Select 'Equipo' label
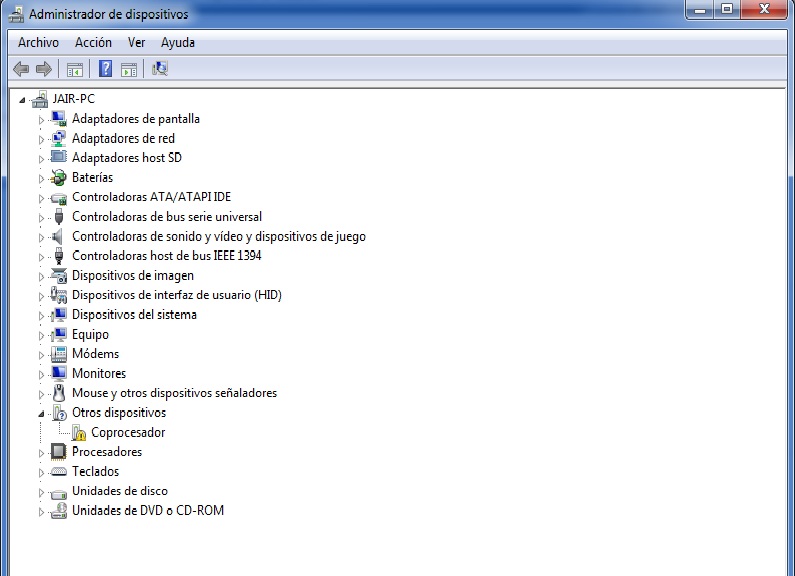The width and height of the screenshot is (795, 576). pos(90,335)
